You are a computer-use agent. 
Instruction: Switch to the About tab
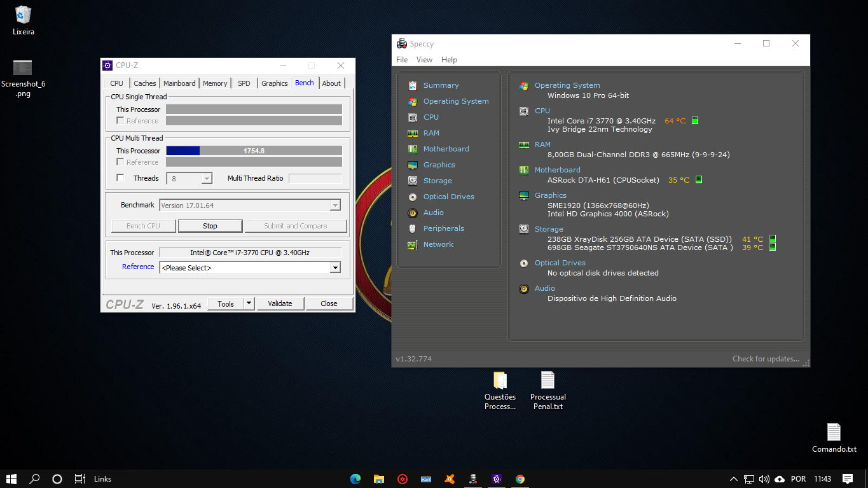(x=331, y=83)
